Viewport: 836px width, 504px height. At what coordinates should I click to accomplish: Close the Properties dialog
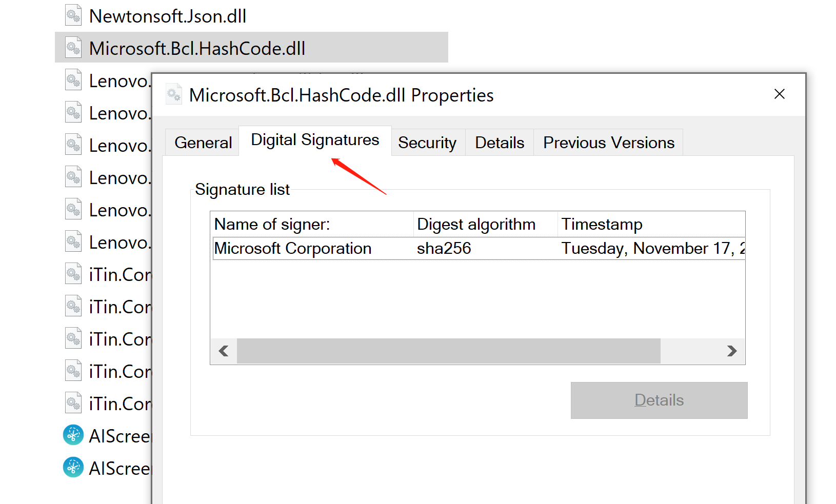[x=780, y=94]
